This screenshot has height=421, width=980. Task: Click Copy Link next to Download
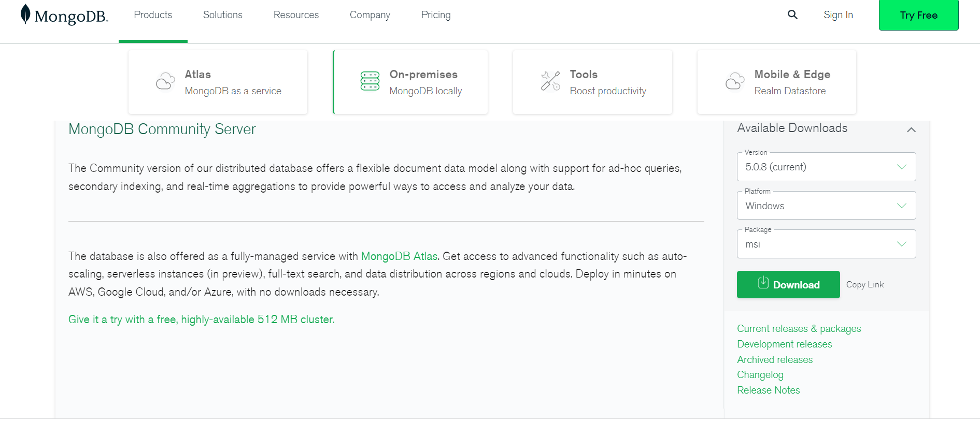[865, 285]
